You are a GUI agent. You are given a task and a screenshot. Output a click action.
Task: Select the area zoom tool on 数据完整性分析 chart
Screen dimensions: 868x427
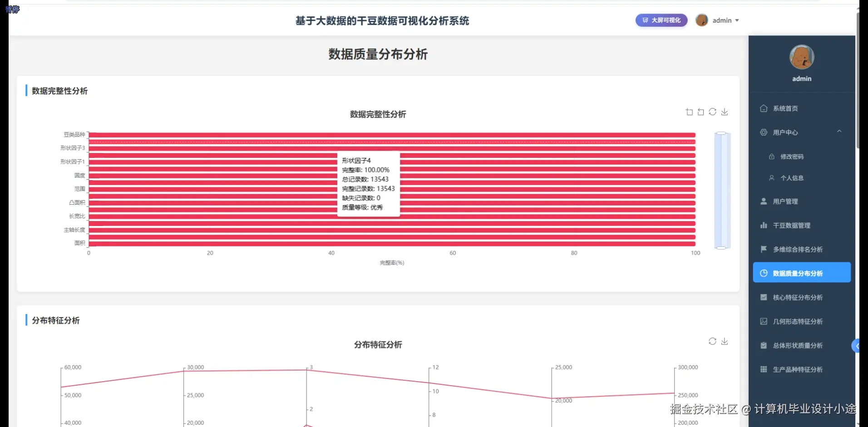pos(689,112)
